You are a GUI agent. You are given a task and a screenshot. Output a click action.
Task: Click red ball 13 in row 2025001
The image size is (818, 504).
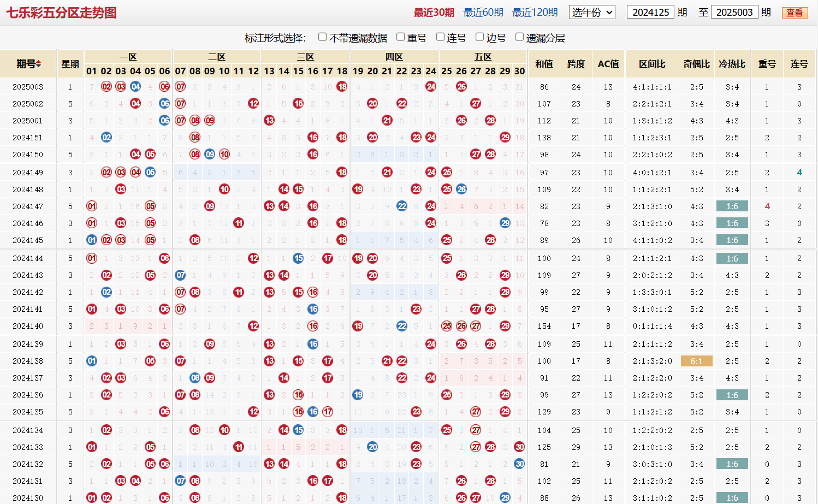pyautogui.click(x=269, y=120)
